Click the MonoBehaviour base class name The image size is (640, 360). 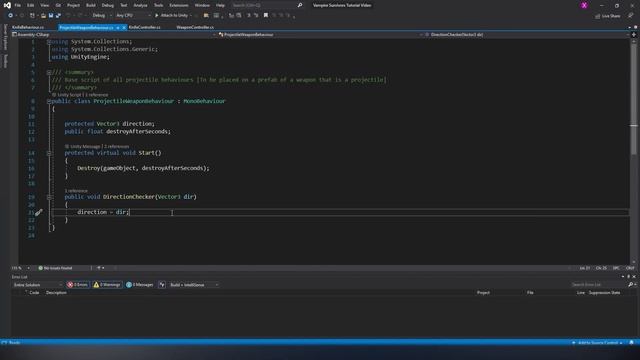pyautogui.click(x=204, y=101)
